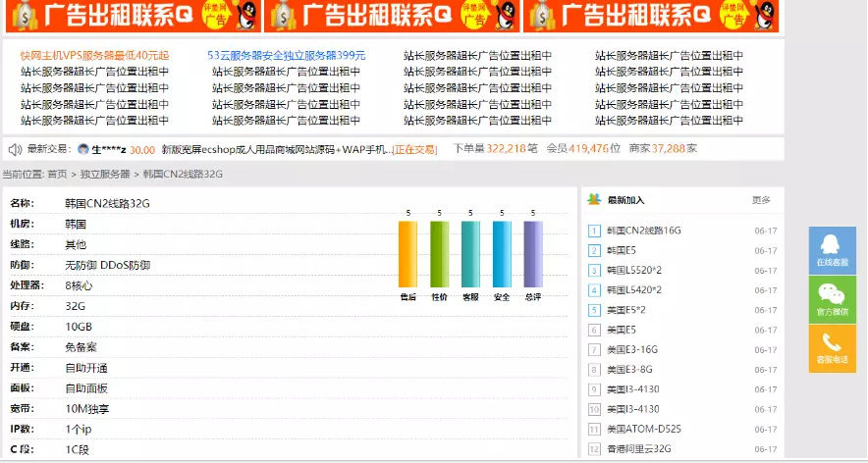Click the number 12 rank badge
868x463 pixels.
point(594,449)
